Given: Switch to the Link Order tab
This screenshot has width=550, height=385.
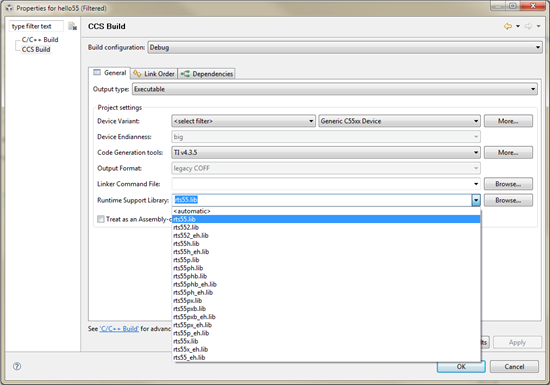Looking at the screenshot, I should [x=154, y=74].
